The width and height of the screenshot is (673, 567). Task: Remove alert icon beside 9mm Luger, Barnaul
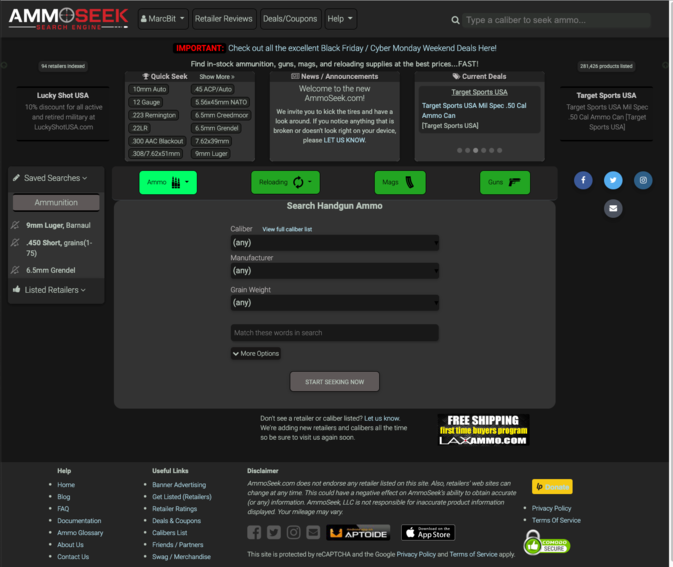15,225
